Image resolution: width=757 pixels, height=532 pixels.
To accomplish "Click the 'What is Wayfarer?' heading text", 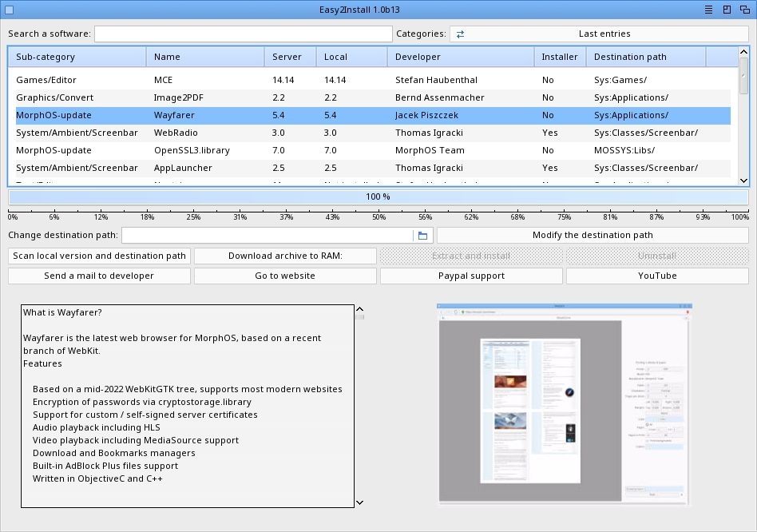I will (x=62, y=312).
